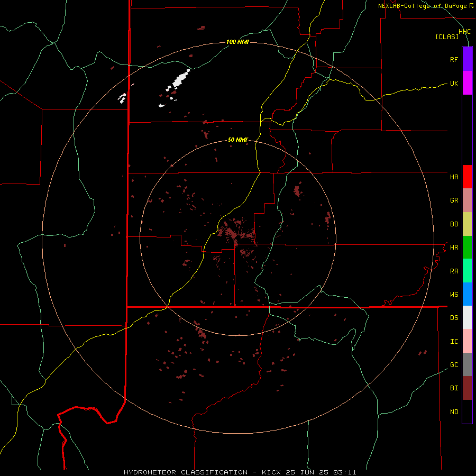
Task: Select the IC light pink legend swatch
Action: pos(467,341)
